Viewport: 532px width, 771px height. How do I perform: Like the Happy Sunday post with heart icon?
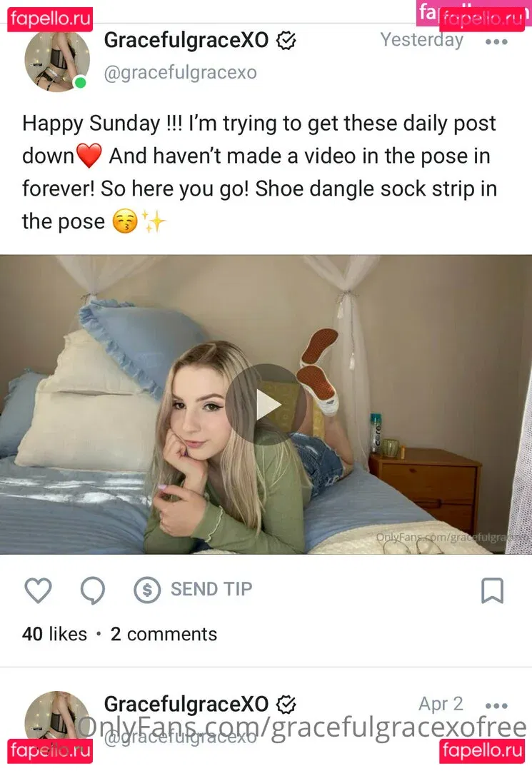pyautogui.click(x=38, y=590)
